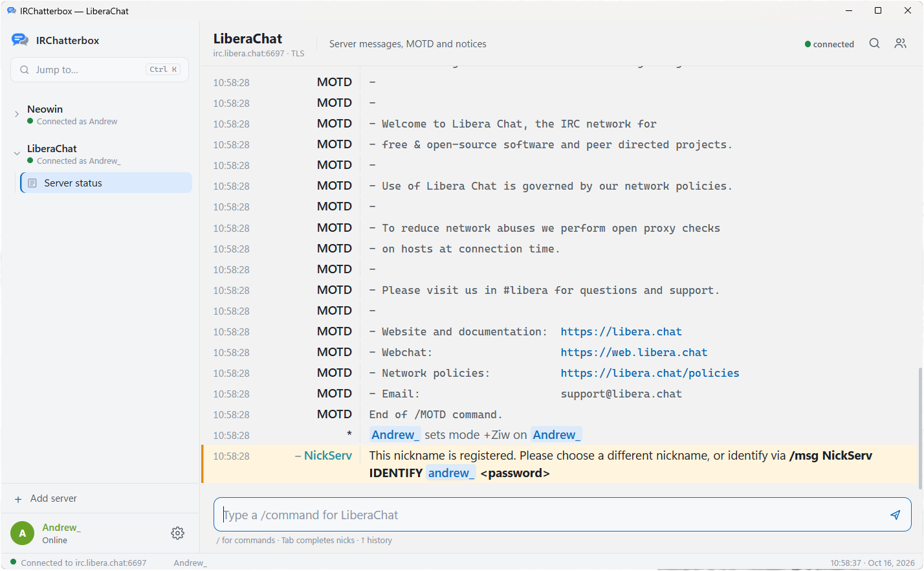The height and width of the screenshot is (571, 924).
Task: Collapse the LiberaChat server tree
Action: [x=17, y=153]
